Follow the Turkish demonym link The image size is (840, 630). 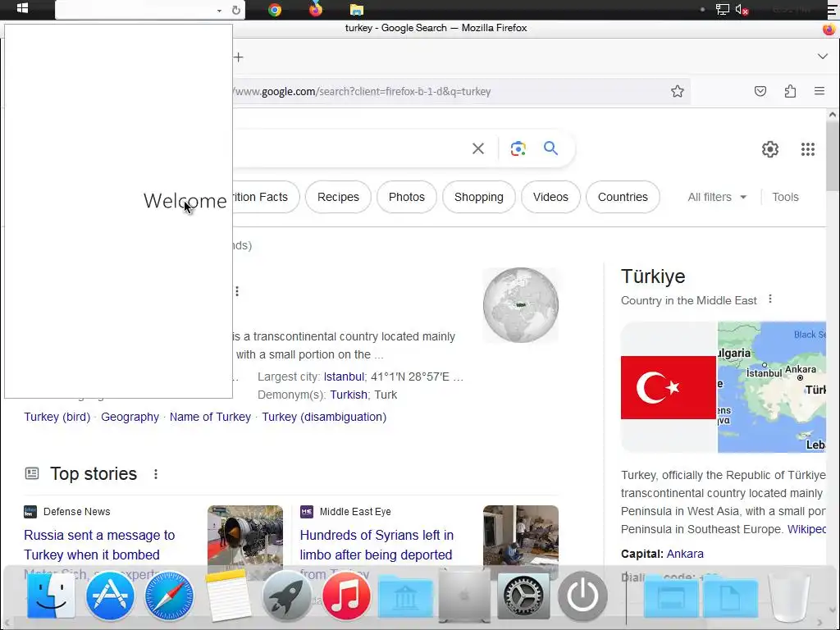point(349,395)
